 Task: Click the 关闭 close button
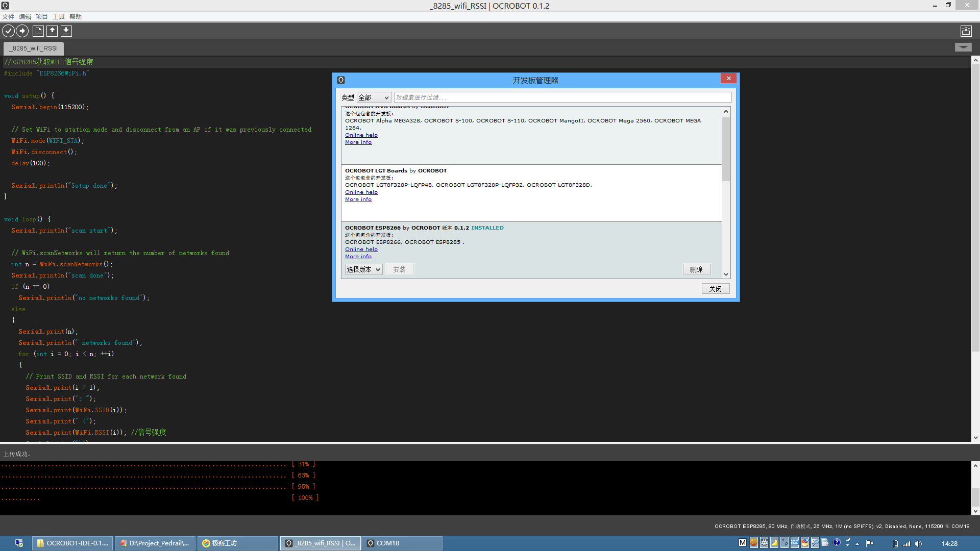point(715,289)
